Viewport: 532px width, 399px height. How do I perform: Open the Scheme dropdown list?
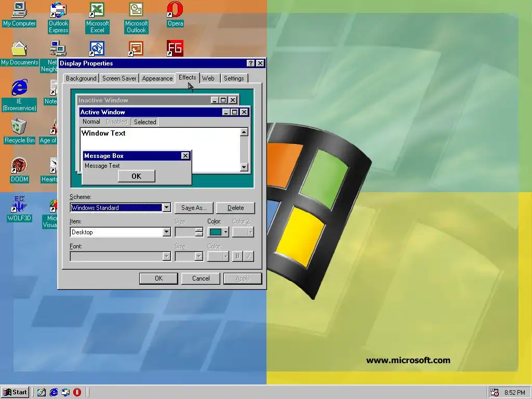click(x=166, y=208)
